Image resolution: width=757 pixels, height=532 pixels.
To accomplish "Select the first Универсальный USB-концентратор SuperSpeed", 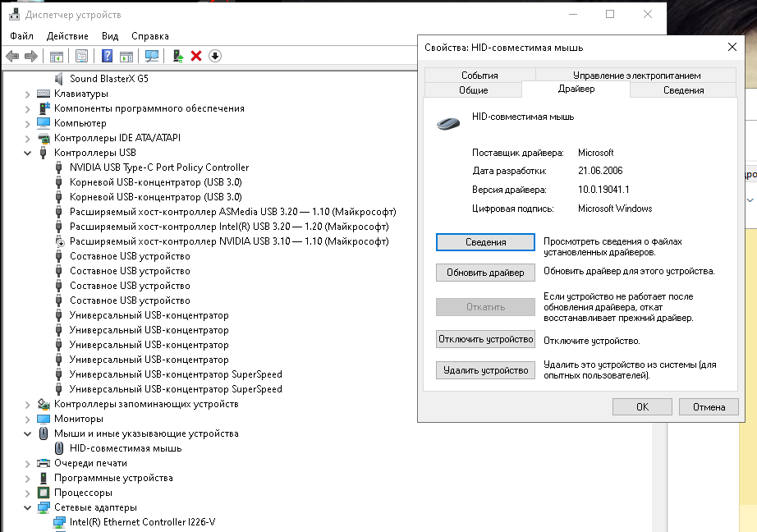I will pyautogui.click(x=176, y=374).
